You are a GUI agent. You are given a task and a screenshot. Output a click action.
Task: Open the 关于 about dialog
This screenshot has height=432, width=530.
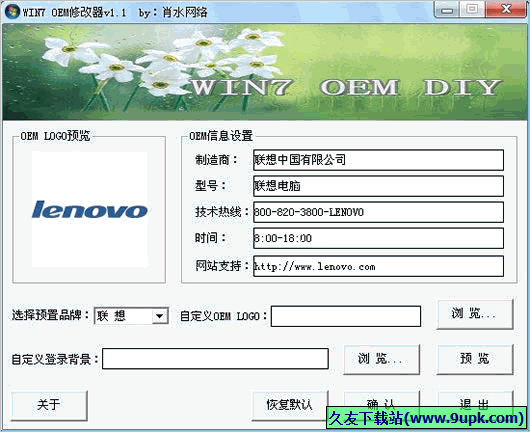(49, 405)
